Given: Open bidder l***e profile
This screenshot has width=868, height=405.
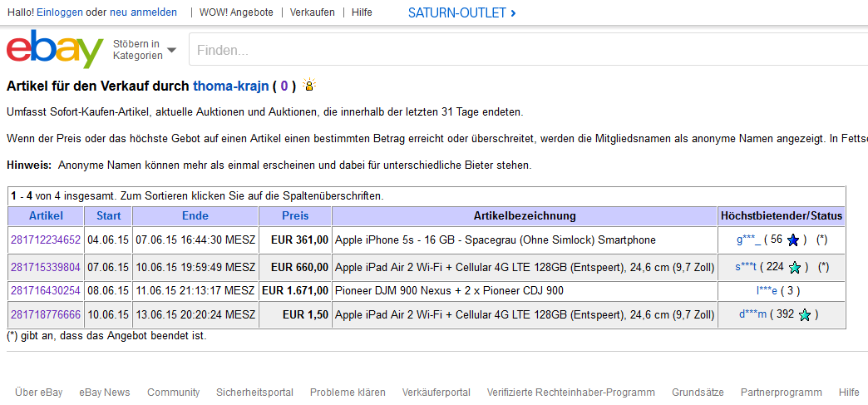Looking at the screenshot, I should point(767,290).
